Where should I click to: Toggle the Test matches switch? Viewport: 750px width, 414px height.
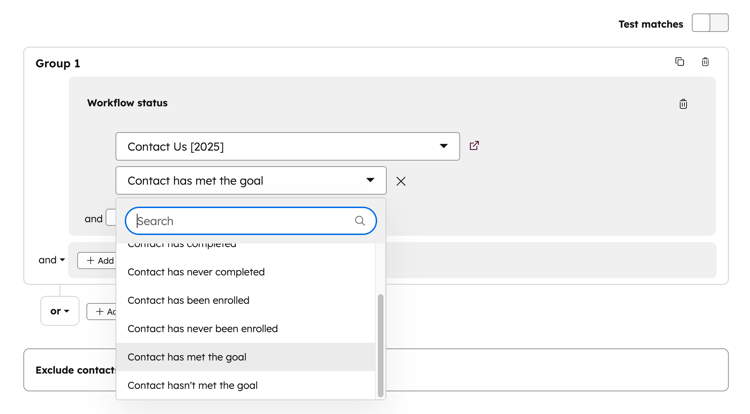[x=710, y=23]
